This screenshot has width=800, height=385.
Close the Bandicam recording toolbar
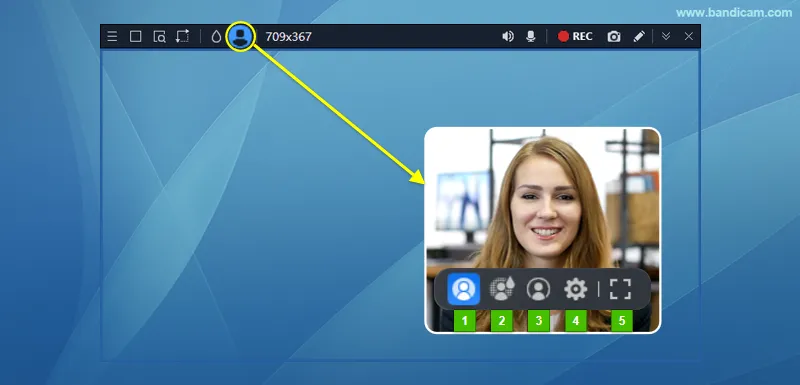coord(689,36)
